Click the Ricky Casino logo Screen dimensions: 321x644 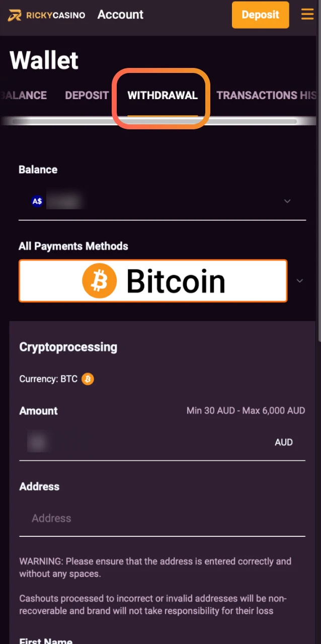click(x=47, y=15)
